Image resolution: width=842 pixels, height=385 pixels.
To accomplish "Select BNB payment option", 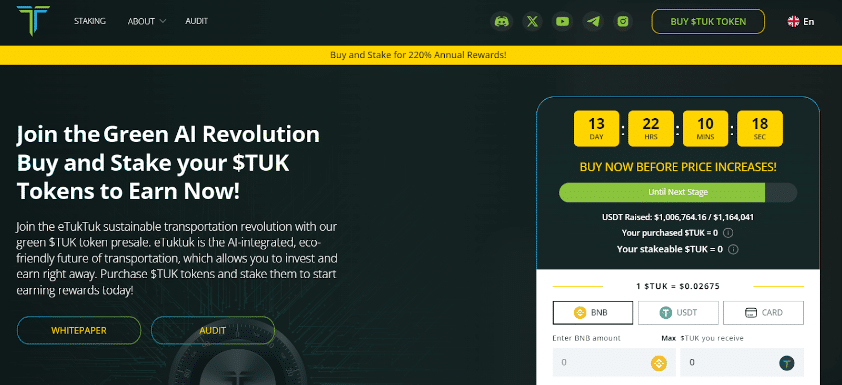I will 593,313.
